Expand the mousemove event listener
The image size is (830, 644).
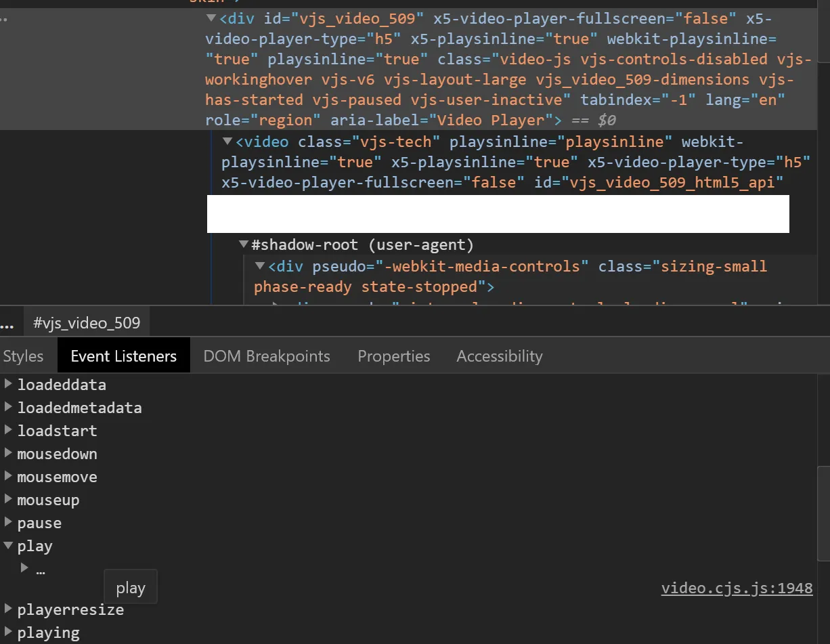[8, 477]
